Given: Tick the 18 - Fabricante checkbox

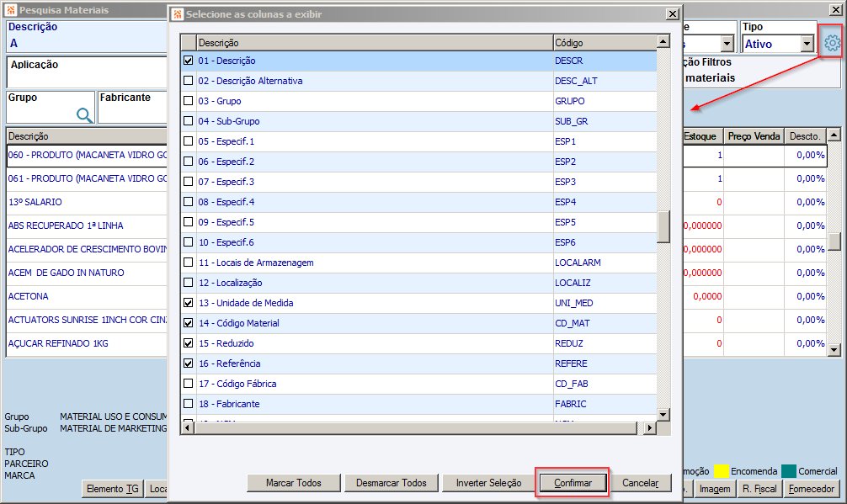Looking at the screenshot, I should (188, 404).
